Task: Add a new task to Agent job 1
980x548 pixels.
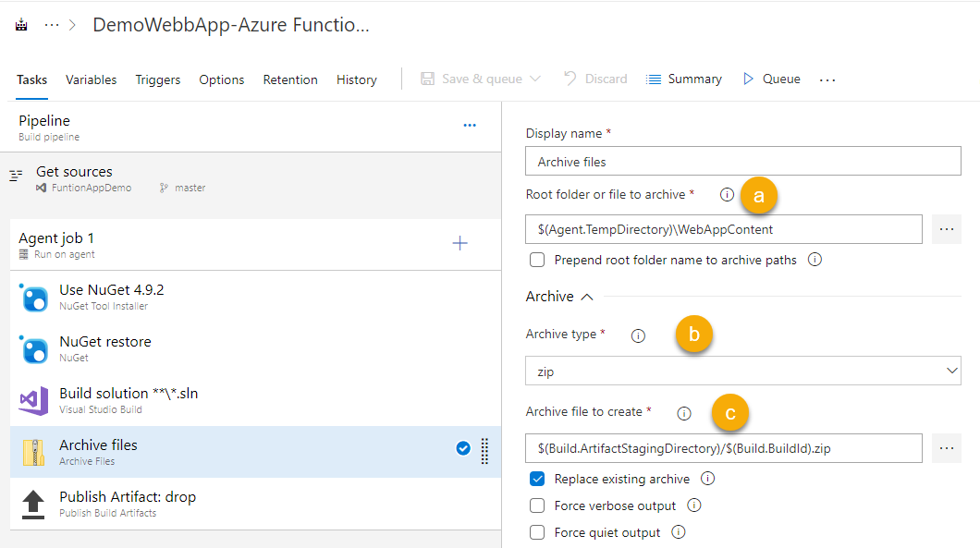Action: click(459, 243)
